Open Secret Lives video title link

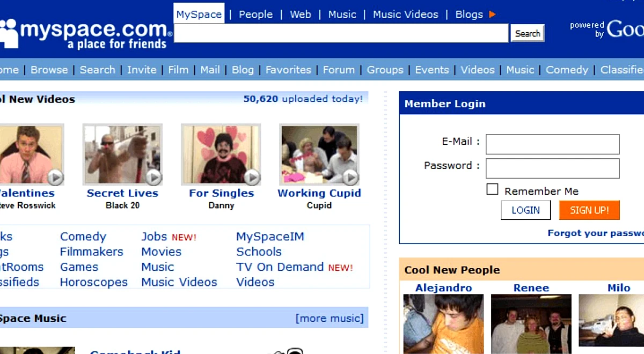pos(122,193)
